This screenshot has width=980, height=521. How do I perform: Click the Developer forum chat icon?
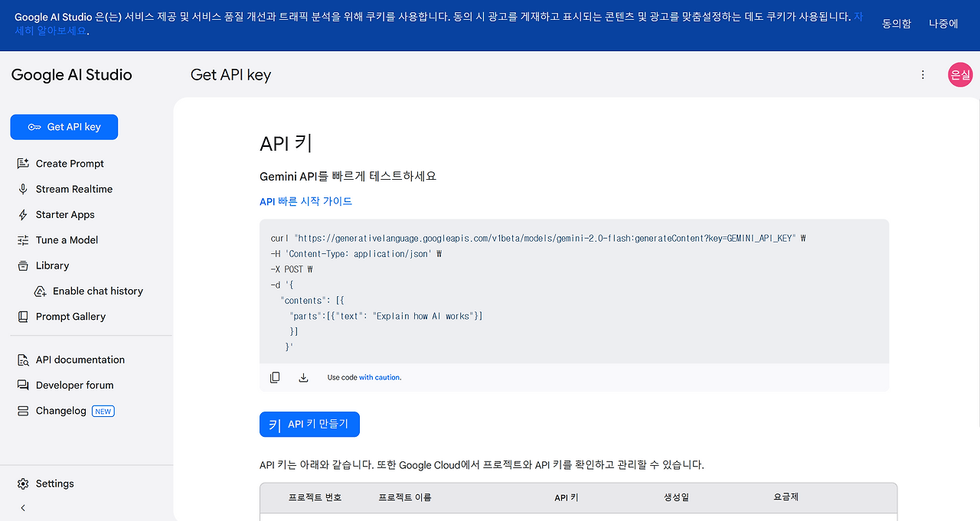click(x=23, y=386)
